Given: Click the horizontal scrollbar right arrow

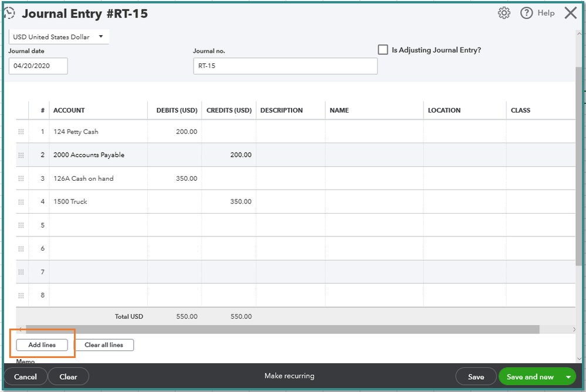Looking at the screenshot, I should click(574, 329).
